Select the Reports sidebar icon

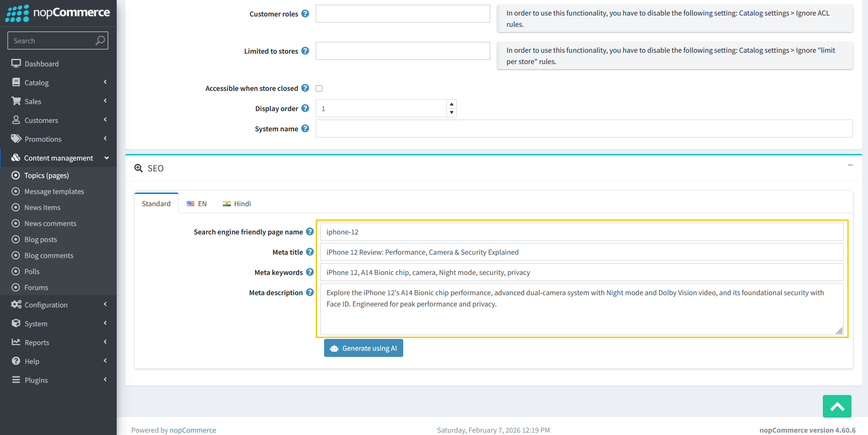pyautogui.click(x=16, y=342)
